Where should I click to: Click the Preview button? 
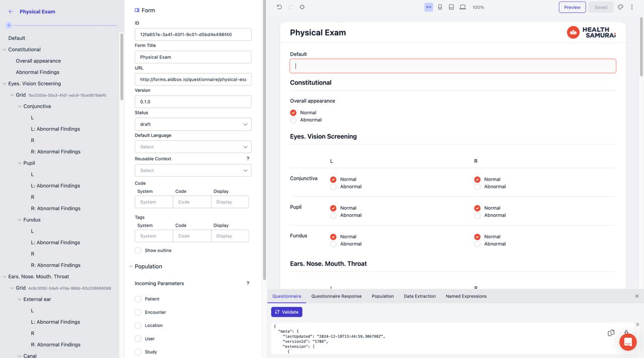[572, 7]
